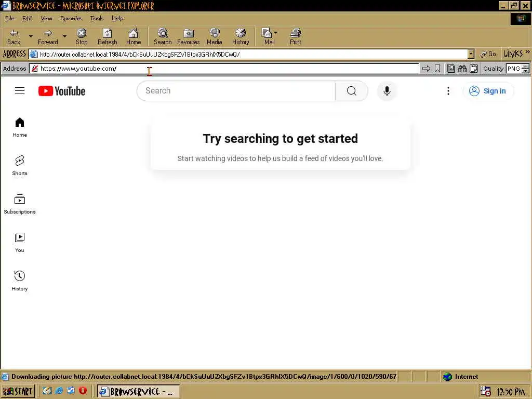Click the YouTube magnifier search button
Viewport: 532px width, 399px height.
(352, 90)
